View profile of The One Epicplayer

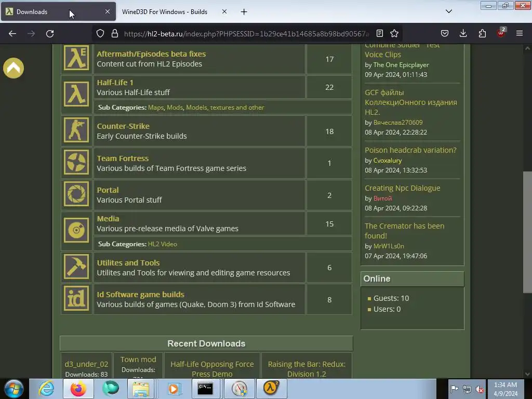[401, 65]
